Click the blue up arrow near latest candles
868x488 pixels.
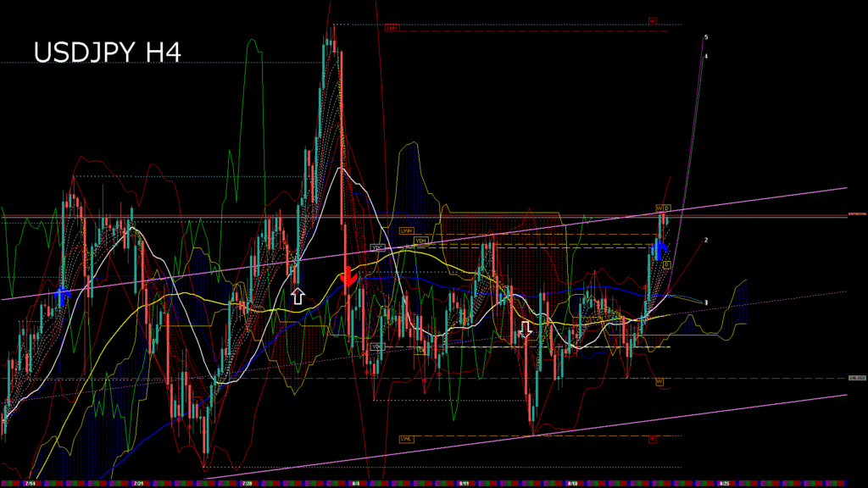662,248
